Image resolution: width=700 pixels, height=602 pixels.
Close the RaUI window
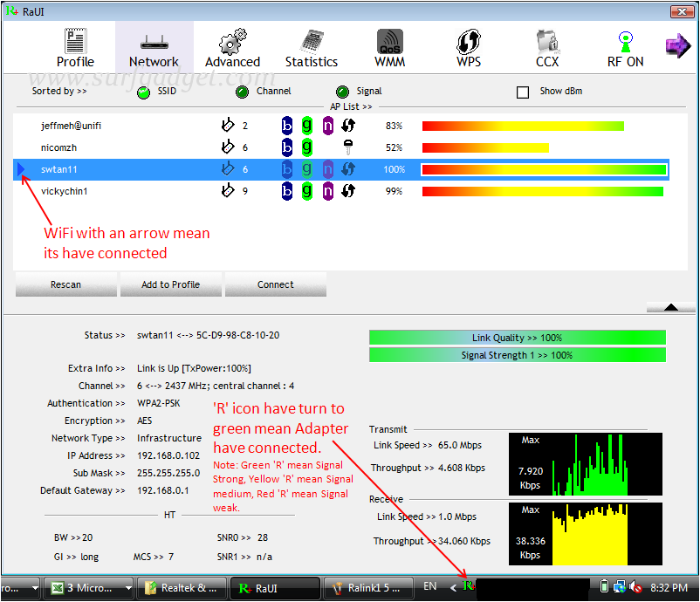pyautogui.click(x=683, y=11)
